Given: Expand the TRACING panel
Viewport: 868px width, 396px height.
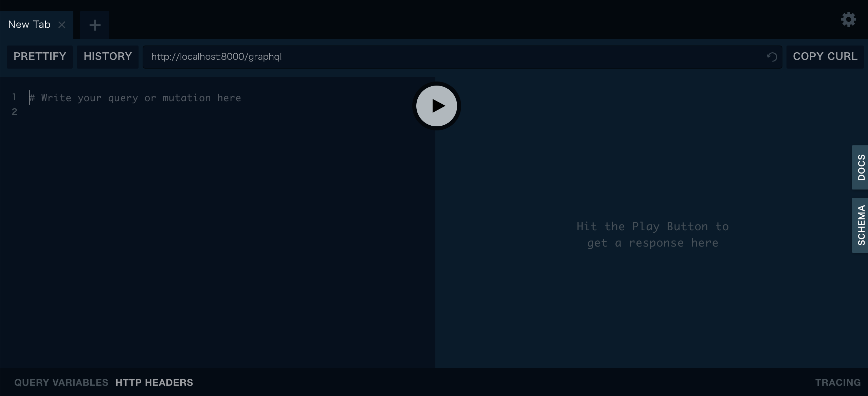Looking at the screenshot, I should (838, 382).
